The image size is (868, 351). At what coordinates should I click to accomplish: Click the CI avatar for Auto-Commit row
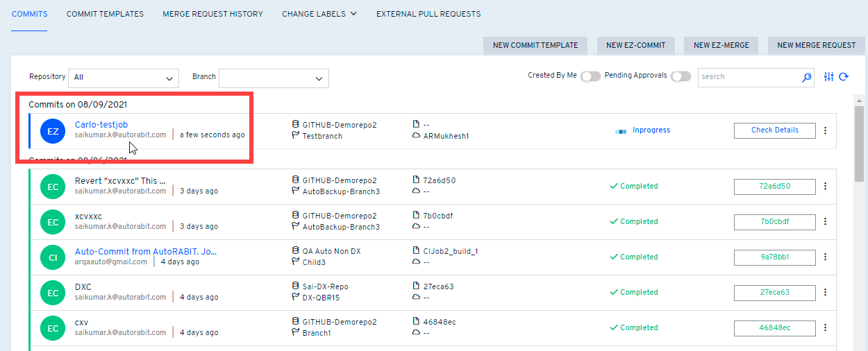pos(53,257)
